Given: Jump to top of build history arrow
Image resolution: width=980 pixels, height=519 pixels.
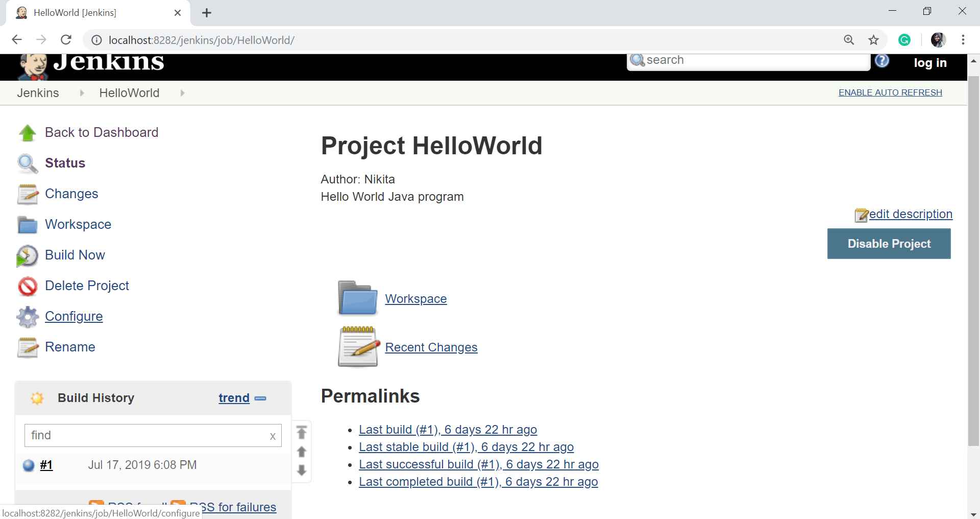Looking at the screenshot, I should point(302,433).
